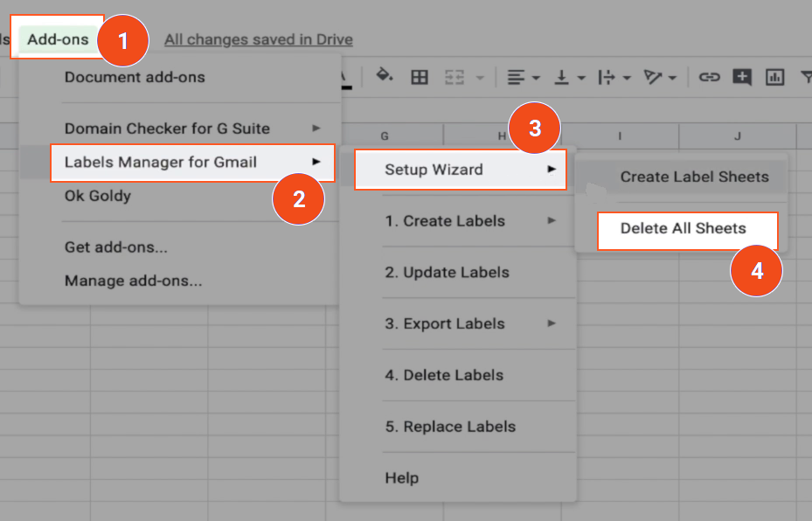The height and width of the screenshot is (521, 812).
Task: Click the horizontal align icon
Action: click(x=516, y=78)
